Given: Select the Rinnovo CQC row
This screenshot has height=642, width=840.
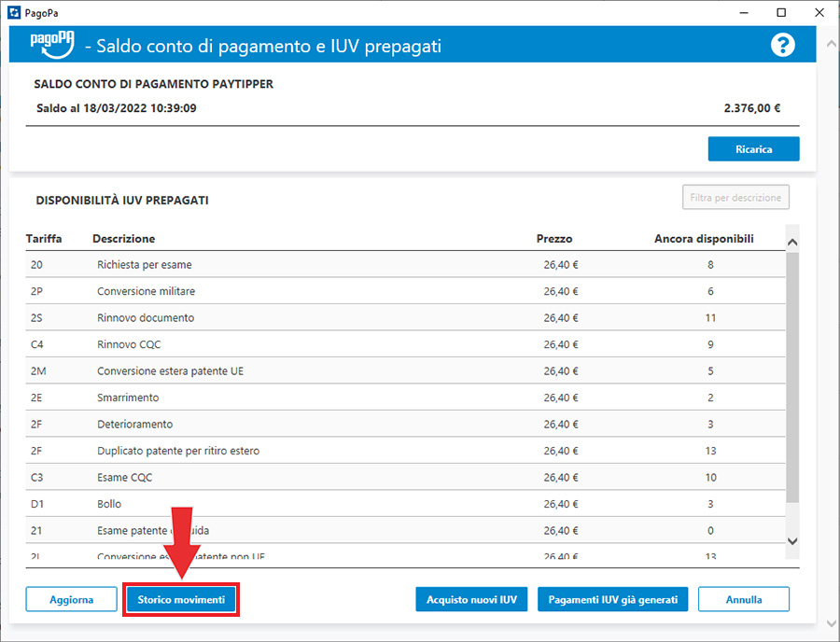Looking at the screenshot, I should pos(129,344).
